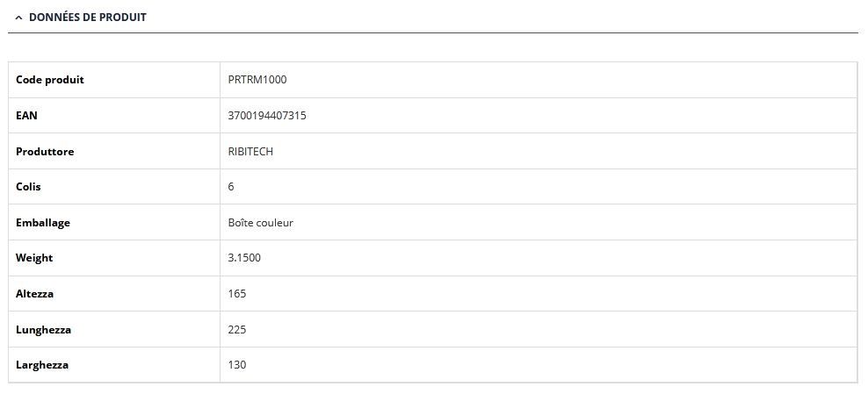The image size is (868, 394).
Task: Select the Colis value 6
Action: pos(231,187)
